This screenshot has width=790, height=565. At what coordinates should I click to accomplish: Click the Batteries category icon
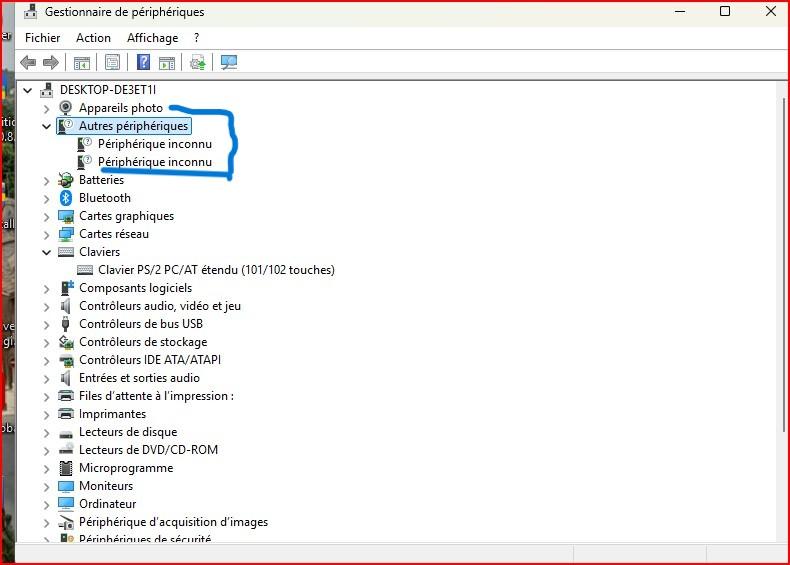click(65, 179)
